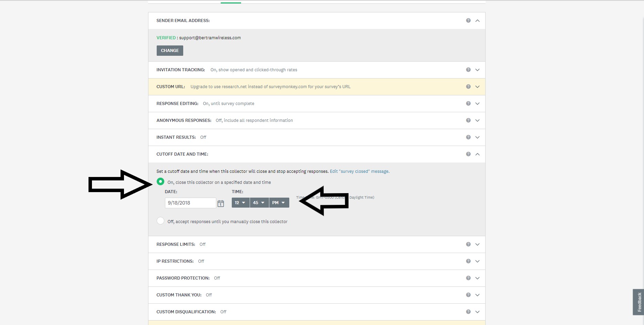Click help icon for Sender Email Address
The image size is (644, 325).
tap(468, 21)
